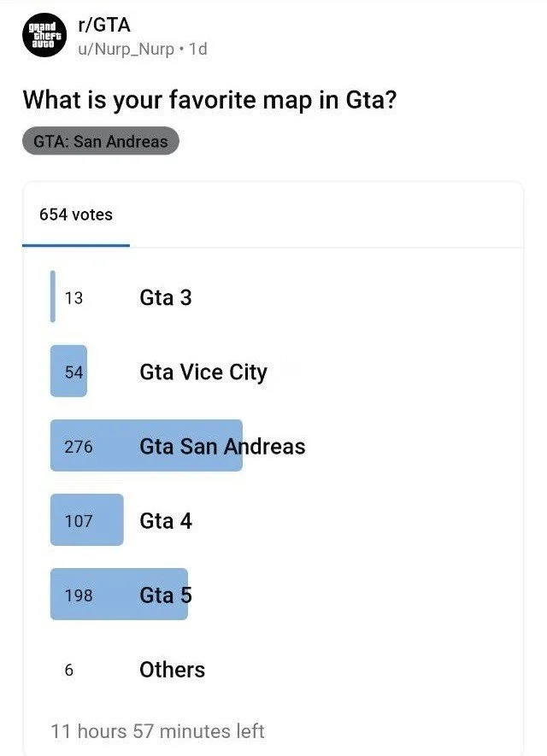Choose the Gta 5 option label

(166, 595)
